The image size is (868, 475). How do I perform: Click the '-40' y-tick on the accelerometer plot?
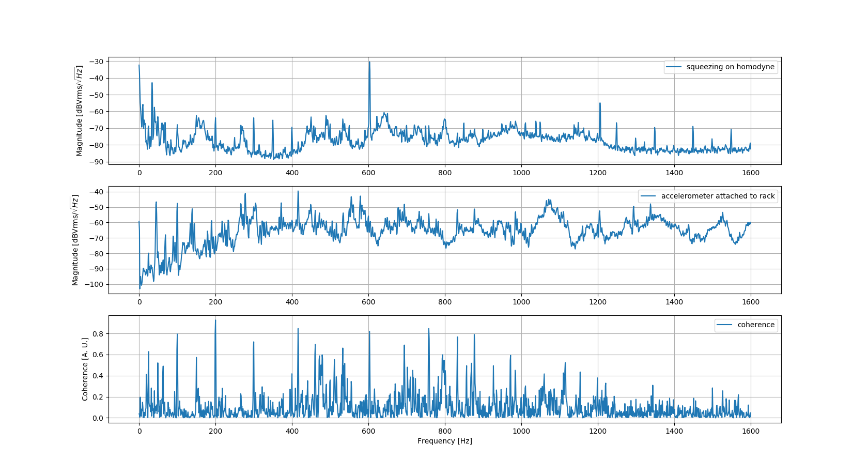coord(97,192)
